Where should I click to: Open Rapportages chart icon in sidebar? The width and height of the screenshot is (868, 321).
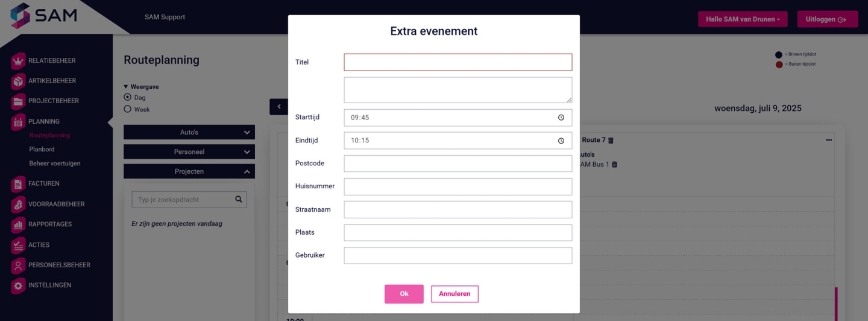click(18, 224)
